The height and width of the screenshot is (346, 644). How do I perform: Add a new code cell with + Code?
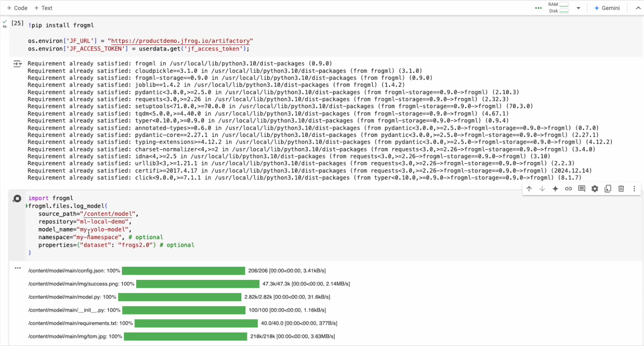pyautogui.click(x=17, y=8)
